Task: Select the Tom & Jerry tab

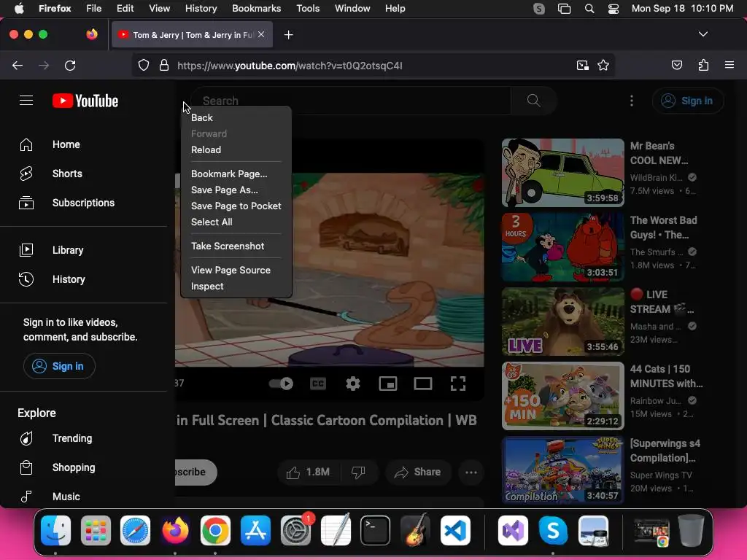Action: [x=192, y=35]
